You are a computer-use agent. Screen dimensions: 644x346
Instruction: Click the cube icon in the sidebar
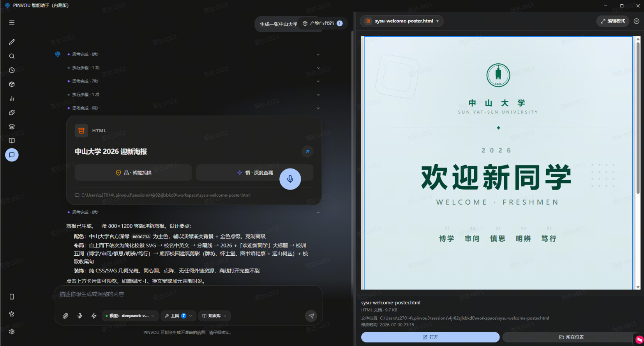12,84
